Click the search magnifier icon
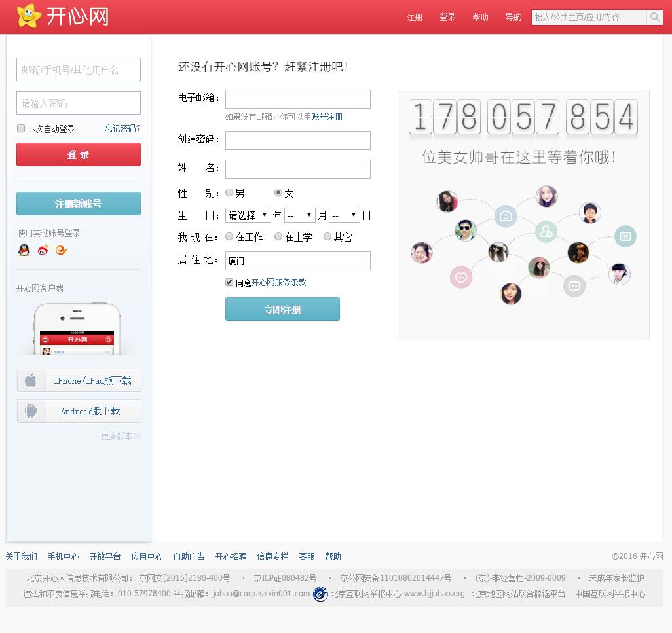The width and height of the screenshot is (672, 633). pos(654,17)
